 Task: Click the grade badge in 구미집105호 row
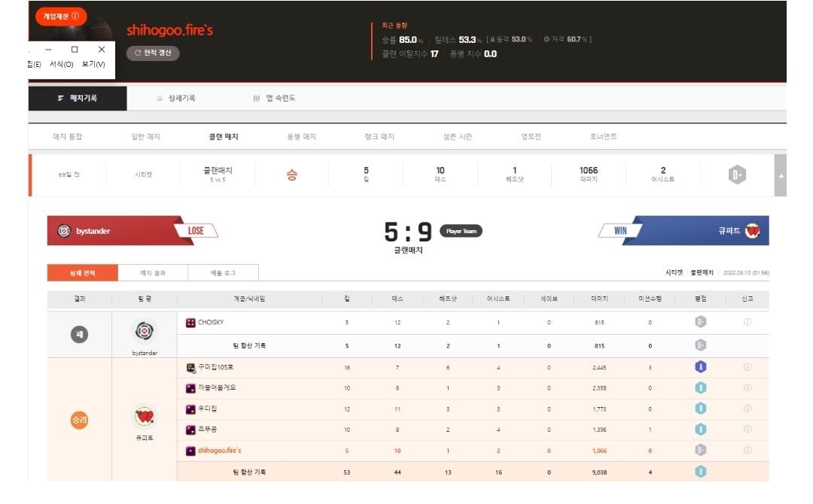pyautogui.click(x=700, y=367)
